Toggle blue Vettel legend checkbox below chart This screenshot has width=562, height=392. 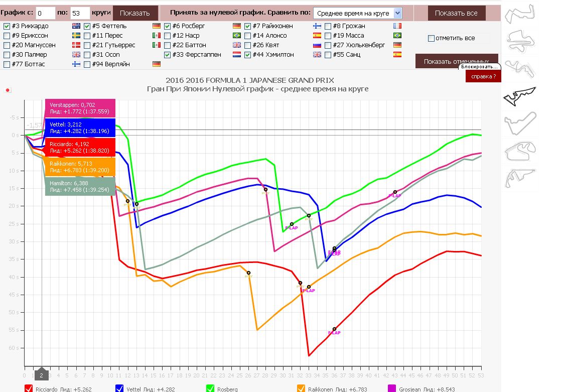click(119, 389)
